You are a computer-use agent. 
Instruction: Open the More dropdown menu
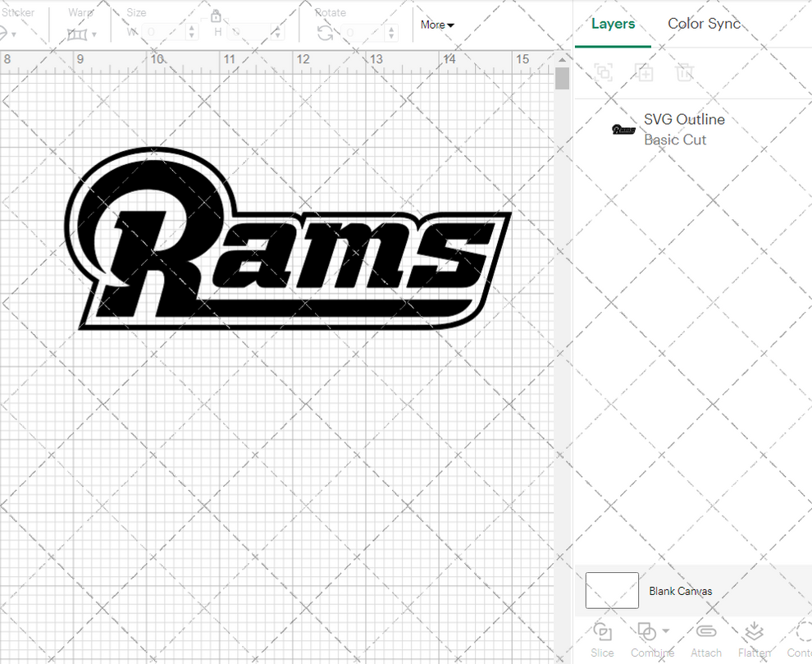(x=436, y=25)
